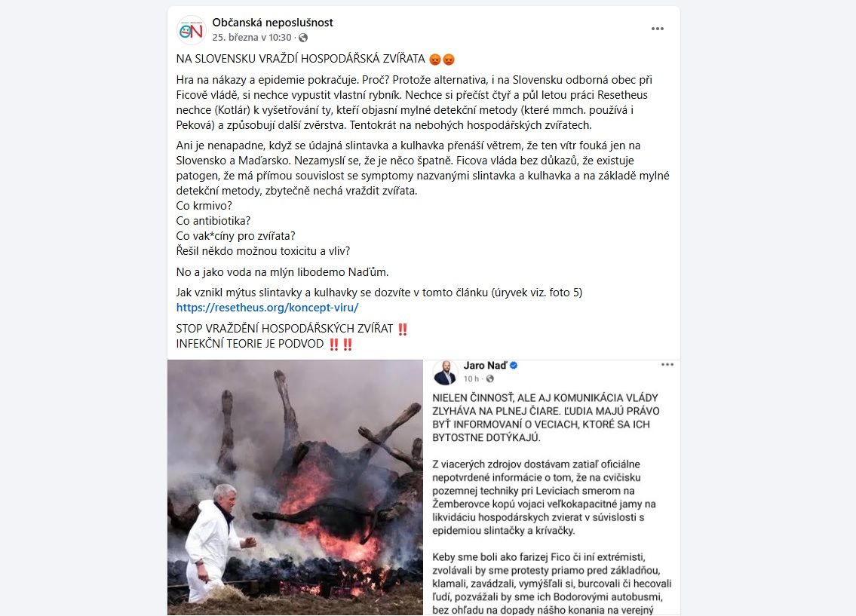
Task: Click the 10 h timestamp in Jaro Naď post
Action: (x=471, y=378)
